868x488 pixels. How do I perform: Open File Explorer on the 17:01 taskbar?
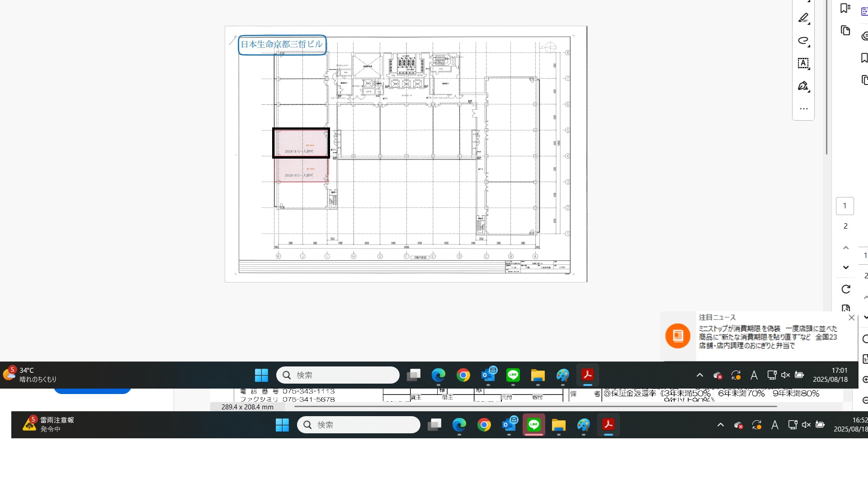(538, 375)
